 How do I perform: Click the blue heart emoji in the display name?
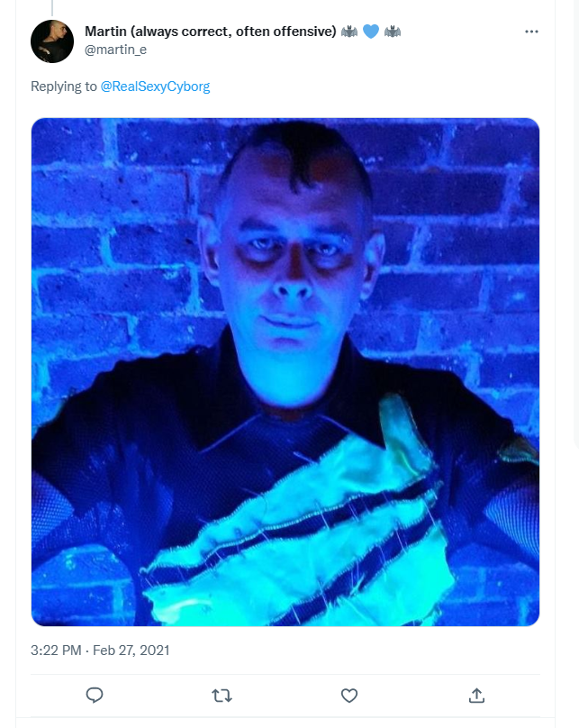pos(371,32)
